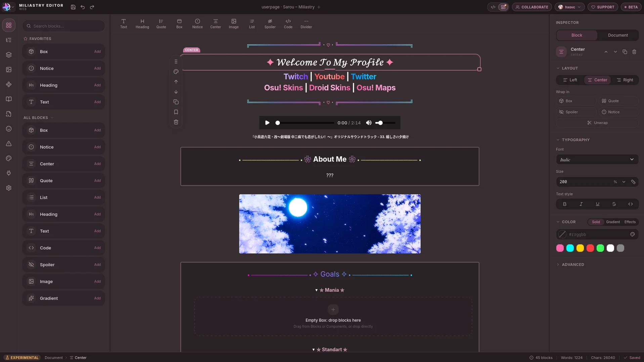The height and width of the screenshot is (362, 644).
Task: Insert a Text block from toolbar
Action: [124, 24]
